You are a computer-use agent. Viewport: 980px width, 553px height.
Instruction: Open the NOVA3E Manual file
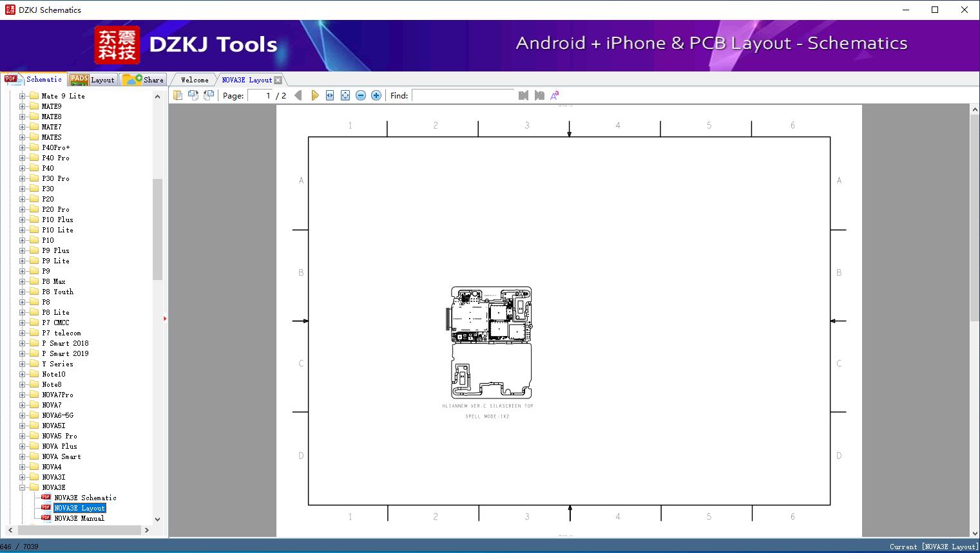(79, 518)
